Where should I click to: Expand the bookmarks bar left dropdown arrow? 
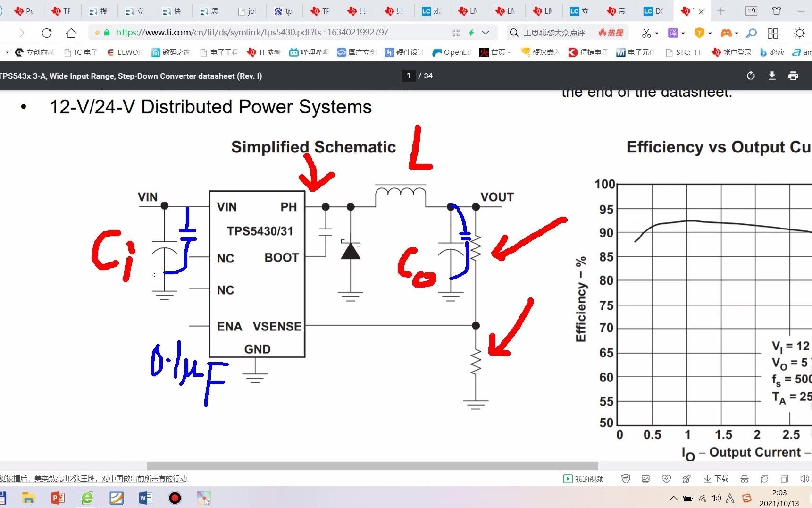(x=7, y=52)
